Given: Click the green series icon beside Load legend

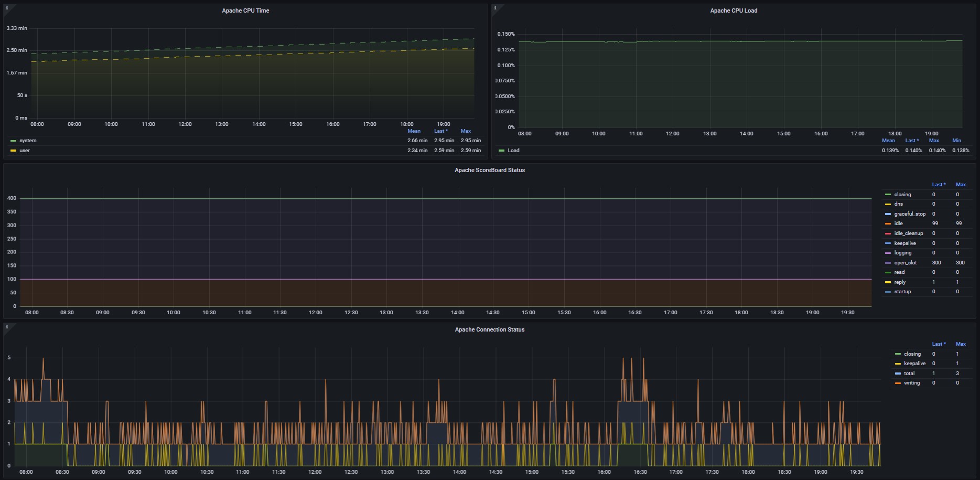Looking at the screenshot, I should [x=501, y=151].
